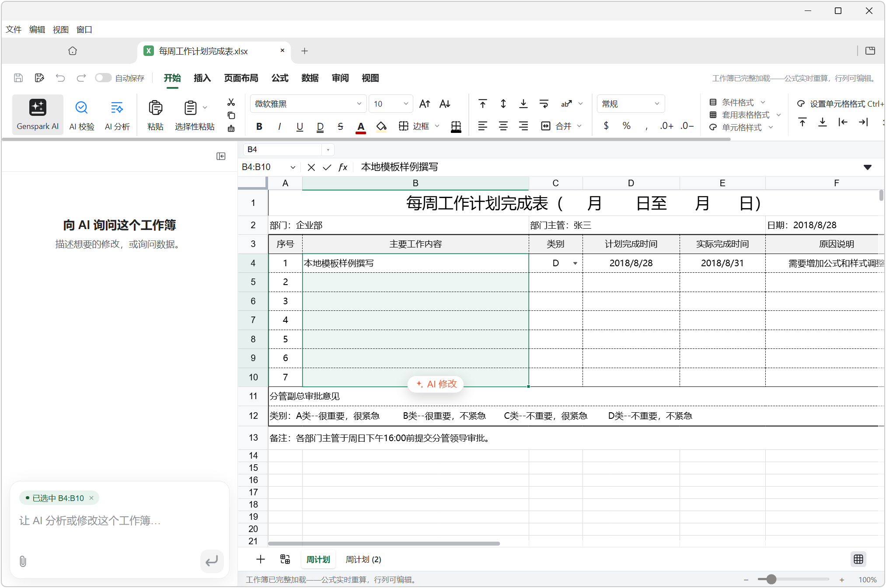Center text horizontally in cells

[x=503, y=126]
